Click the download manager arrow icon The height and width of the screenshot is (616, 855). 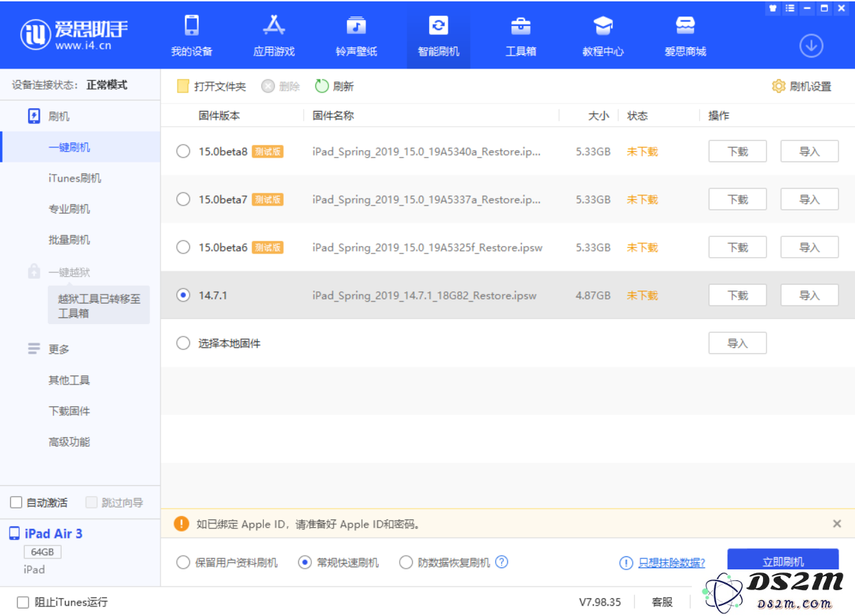click(811, 46)
